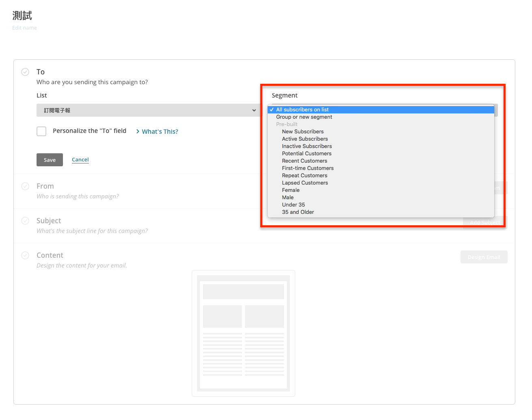The height and width of the screenshot is (420, 532).
Task: Choose Group or new segment option
Action: [x=304, y=117]
